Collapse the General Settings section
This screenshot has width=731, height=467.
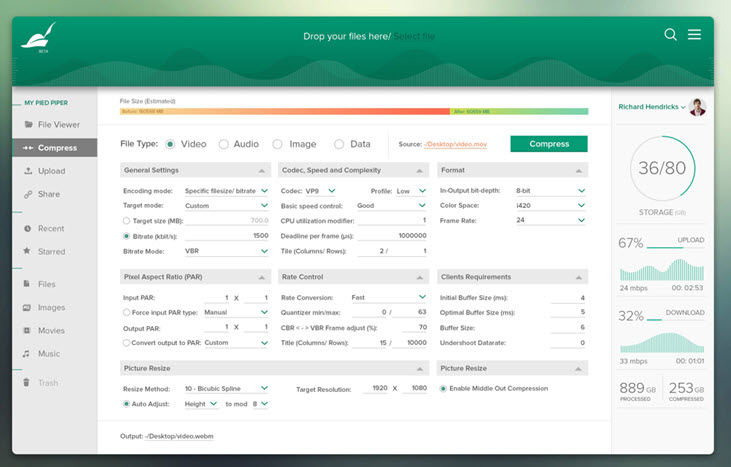pos(261,171)
